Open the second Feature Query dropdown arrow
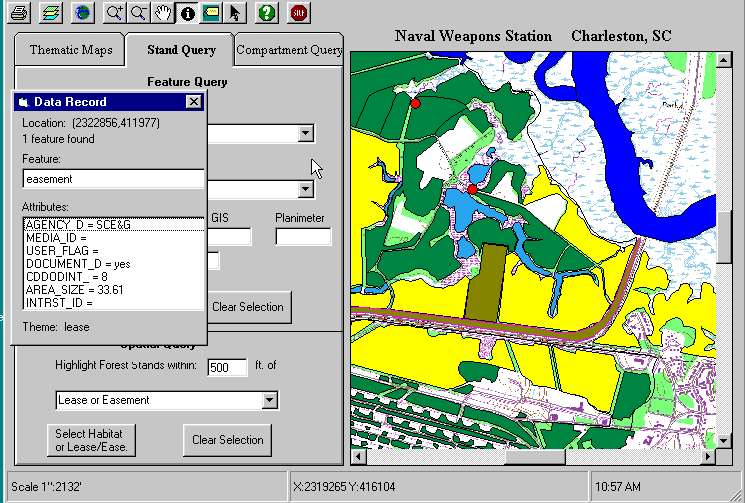 click(306, 190)
